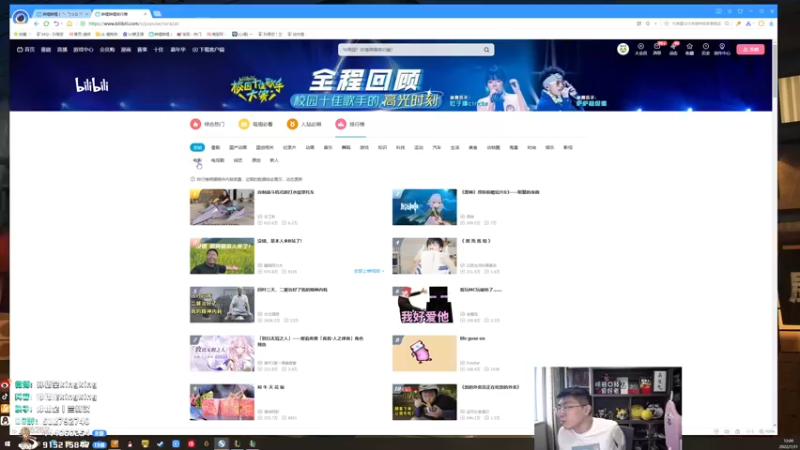Select the 科技 ranking category
Viewport: 800px width, 450px height.
point(401,147)
